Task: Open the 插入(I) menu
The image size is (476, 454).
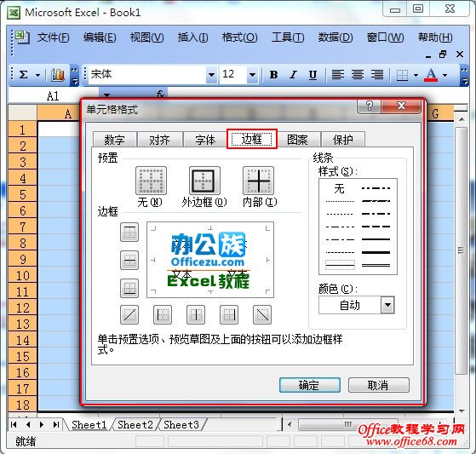Action: [192, 37]
